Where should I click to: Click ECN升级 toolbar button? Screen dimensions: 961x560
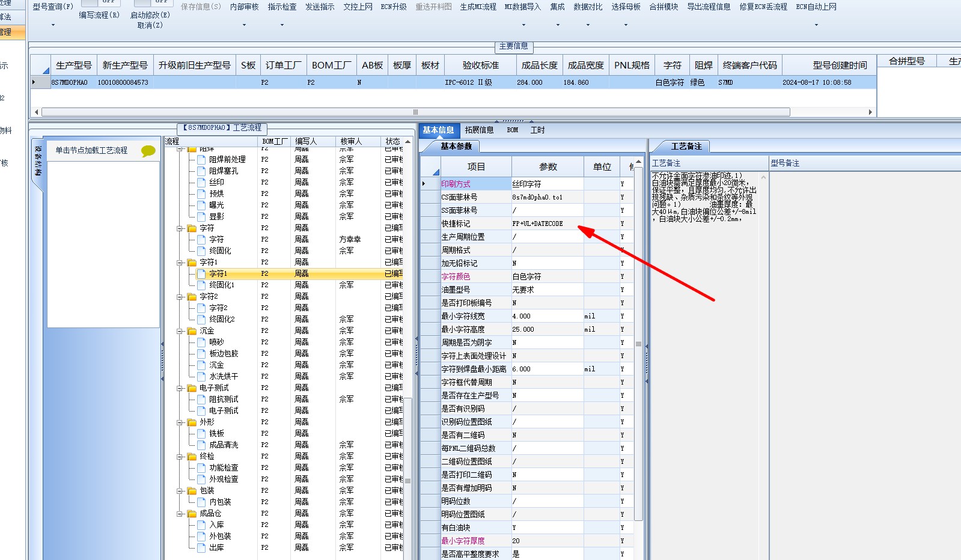pos(394,7)
